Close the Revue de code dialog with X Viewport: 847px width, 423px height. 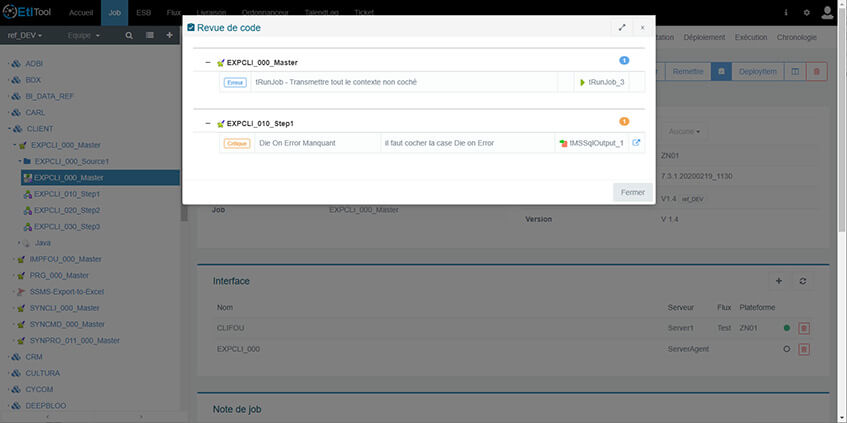pyautogui.click(x=642, y=28)
